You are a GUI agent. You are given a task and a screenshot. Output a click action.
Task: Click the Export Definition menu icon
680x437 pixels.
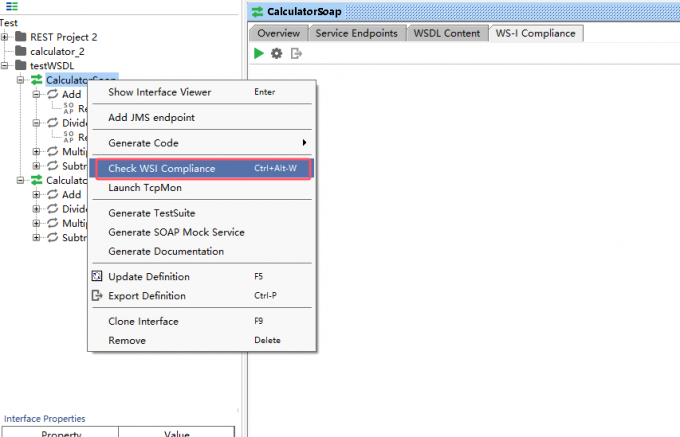point(97,295)
